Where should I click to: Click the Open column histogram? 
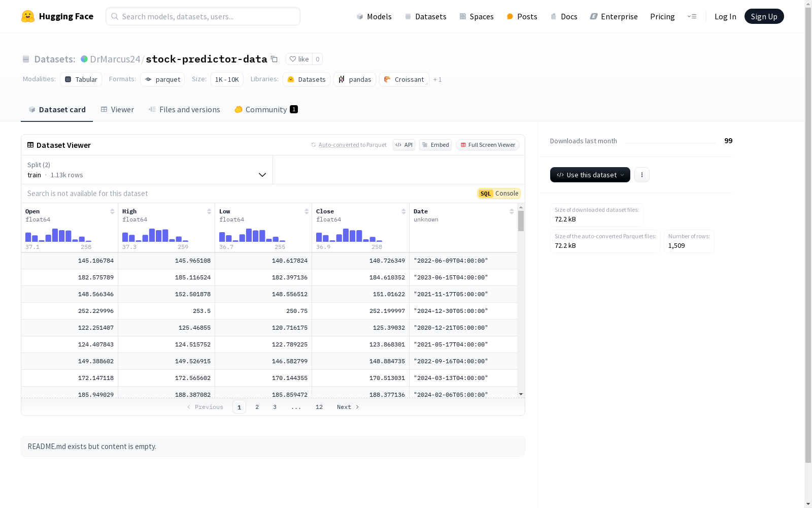coord(58,235)
